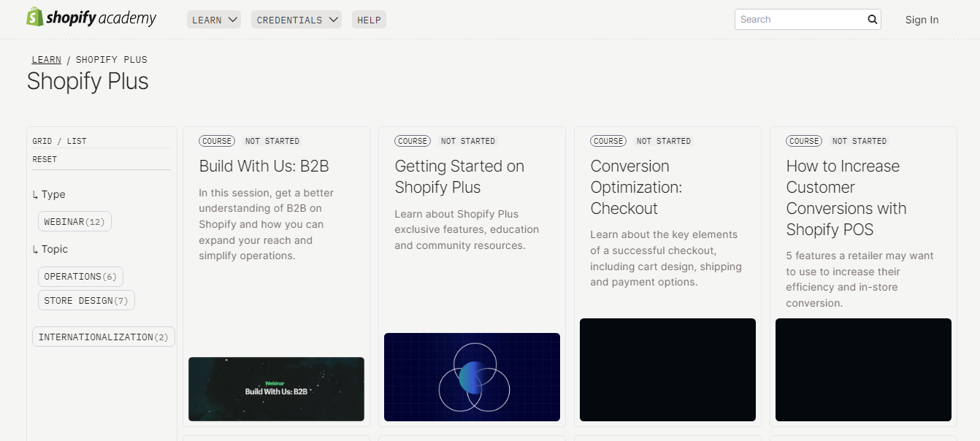
Task: Click NOT STARTED label on Getting Started card
Action: point(468,141)
